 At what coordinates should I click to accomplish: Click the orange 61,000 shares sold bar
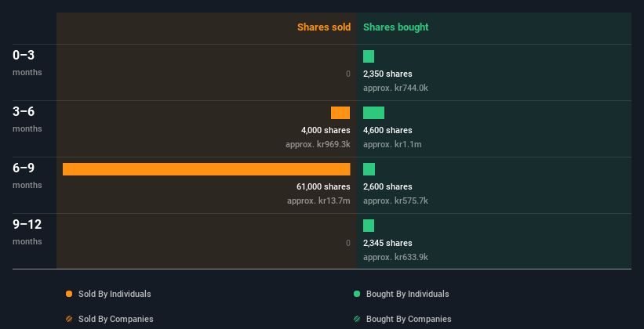coord(206,169)
